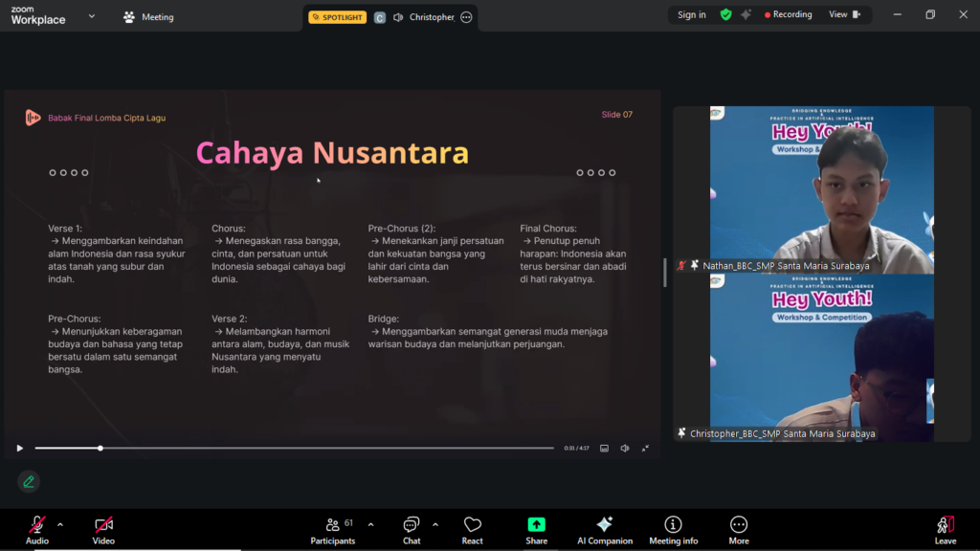Click the green encryption shield icon
The image size is (980, 551).
(x=725, y=15)
